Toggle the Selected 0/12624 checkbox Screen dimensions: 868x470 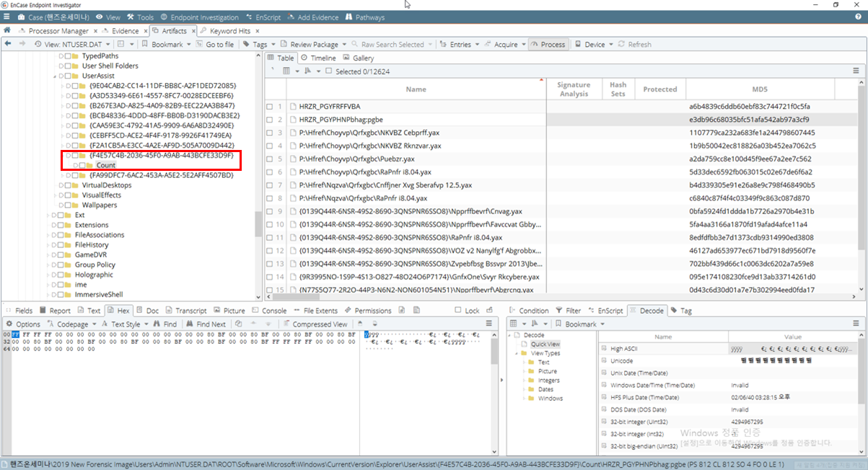329,71
